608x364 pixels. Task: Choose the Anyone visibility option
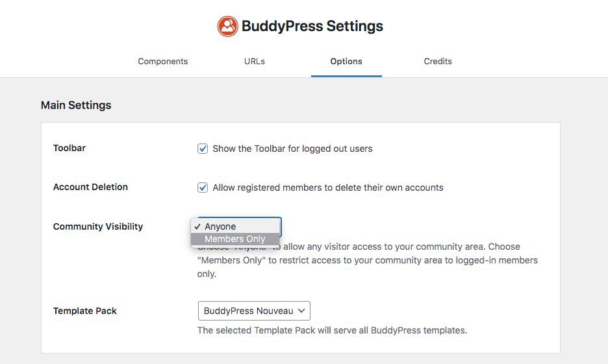point(220,226)
